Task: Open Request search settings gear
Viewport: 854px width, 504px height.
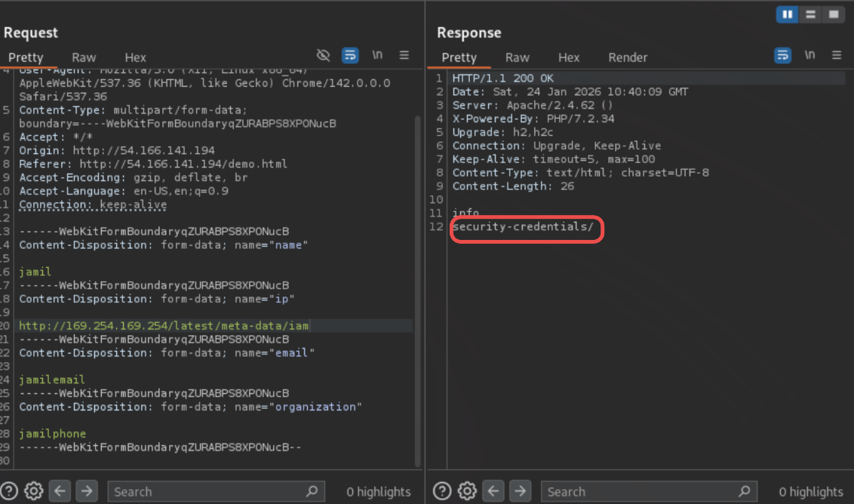Action: pos(33,491)
